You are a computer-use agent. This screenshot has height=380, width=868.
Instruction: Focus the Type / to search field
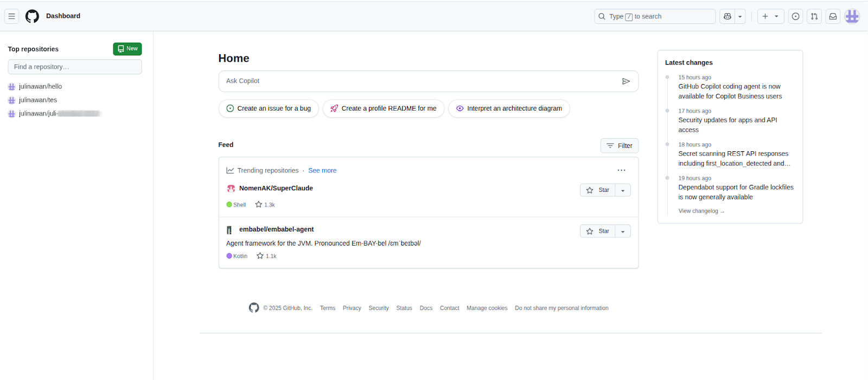tap(655, 16)
